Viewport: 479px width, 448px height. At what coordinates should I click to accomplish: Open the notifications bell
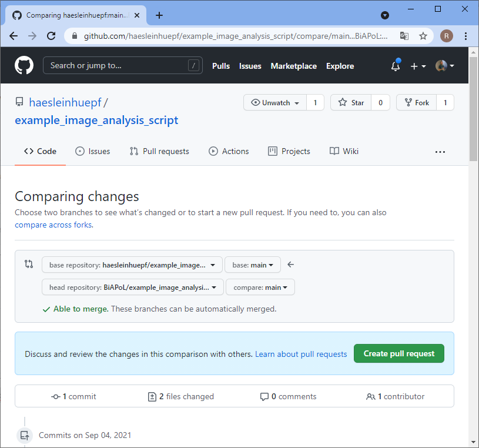[x=396, y=66]
